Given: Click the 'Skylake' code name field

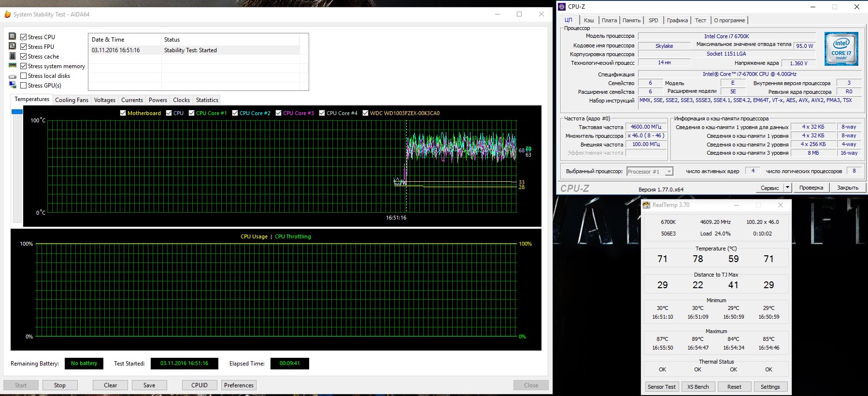Looking at the screenshot, I should (664, 46).
